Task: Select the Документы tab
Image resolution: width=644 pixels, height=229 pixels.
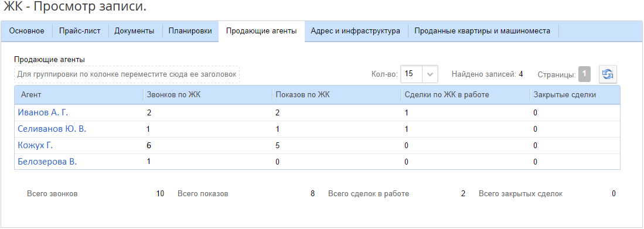Action: [x=134, y=31]
